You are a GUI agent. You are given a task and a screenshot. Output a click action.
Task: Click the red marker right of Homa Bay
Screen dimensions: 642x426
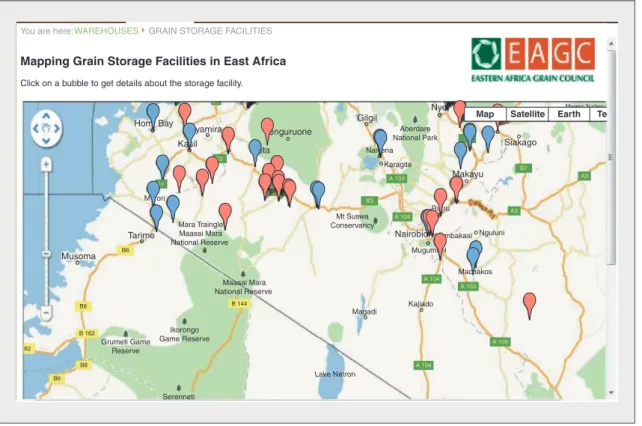pyautogui.click(x=185, y=115)
